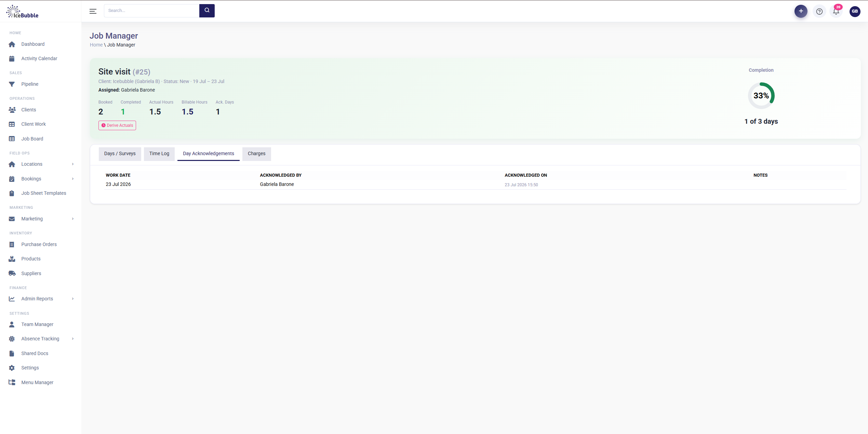Click the Client Work table icon

[x=12, y=124]
